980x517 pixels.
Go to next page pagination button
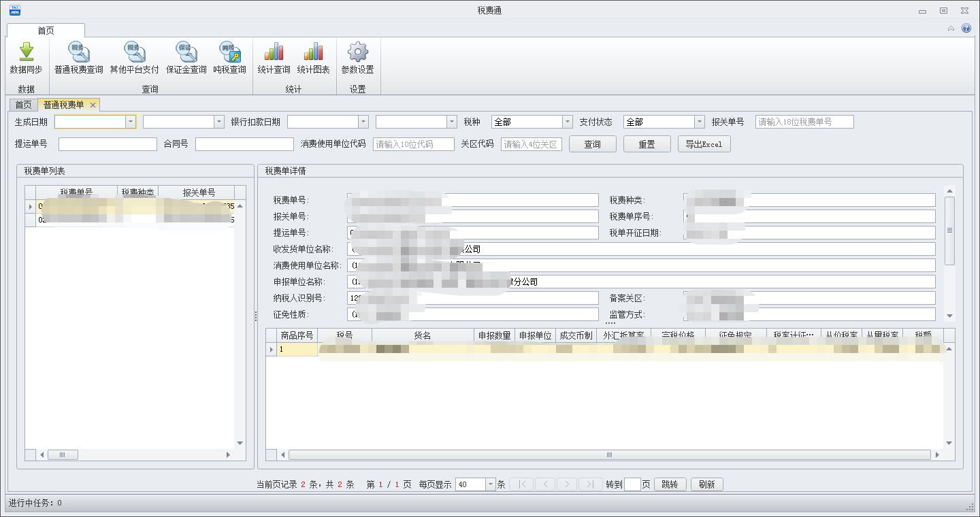coord(568,484)
